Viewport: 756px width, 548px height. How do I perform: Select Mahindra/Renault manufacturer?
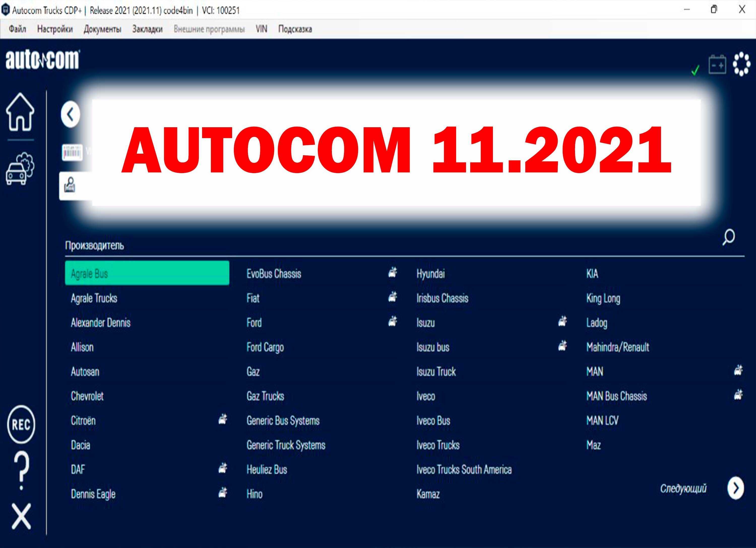tap(618, 347)
